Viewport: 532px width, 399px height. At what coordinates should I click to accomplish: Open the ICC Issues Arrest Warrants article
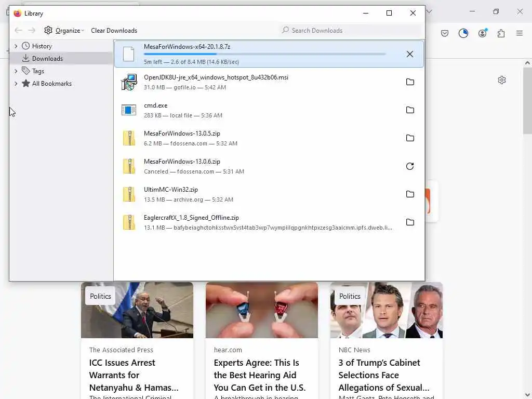pyautogui.click(x=134, y=375)
